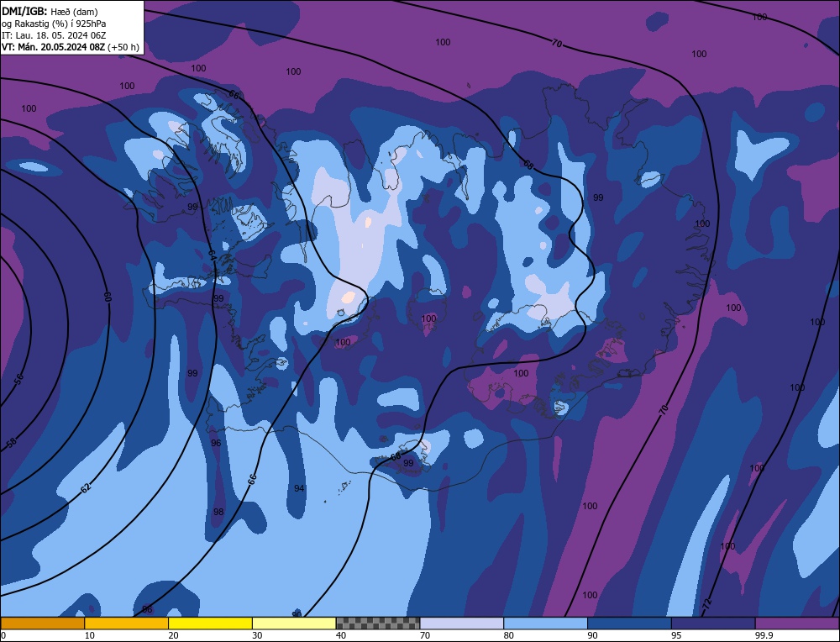This screenshot has height=642, width=840.
Task: Click the '98' humidity value on the map
Action: [218, 512]
